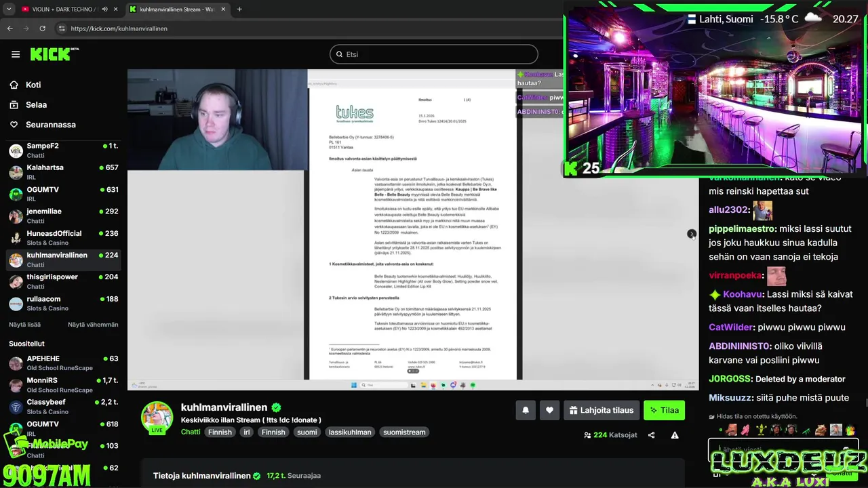Go back in browser
Image resolution: width=868 pixels, height=488 pixels.
point(10,28)
